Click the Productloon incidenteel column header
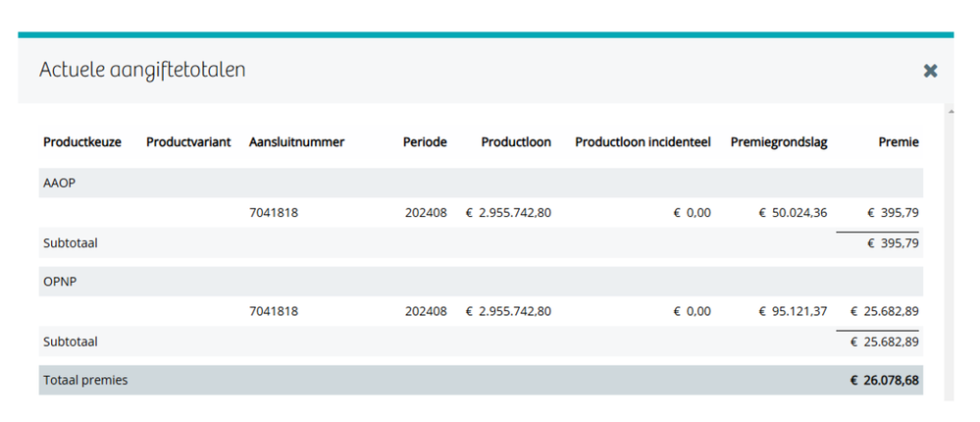The height and width of the screenshot is (422, 980). [643, 142]
